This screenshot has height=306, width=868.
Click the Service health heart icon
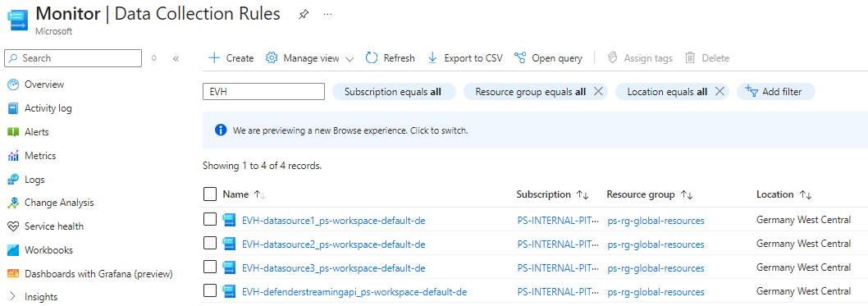pos(13,226)
